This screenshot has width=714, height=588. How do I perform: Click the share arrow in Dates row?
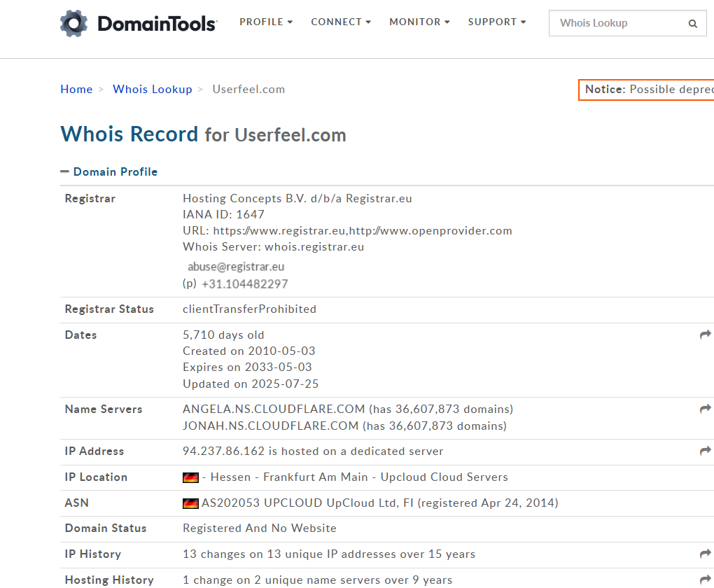tap(706, 335)
